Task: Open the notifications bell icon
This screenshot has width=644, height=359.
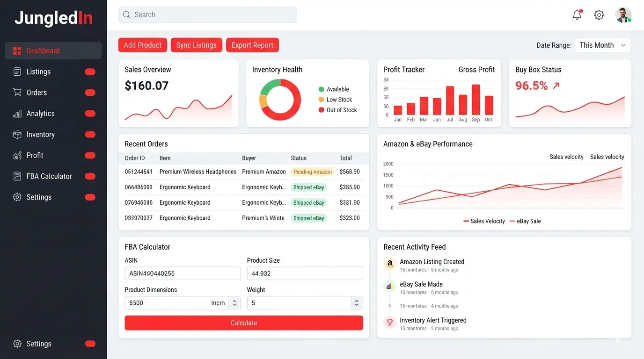Action: point(577,15)
